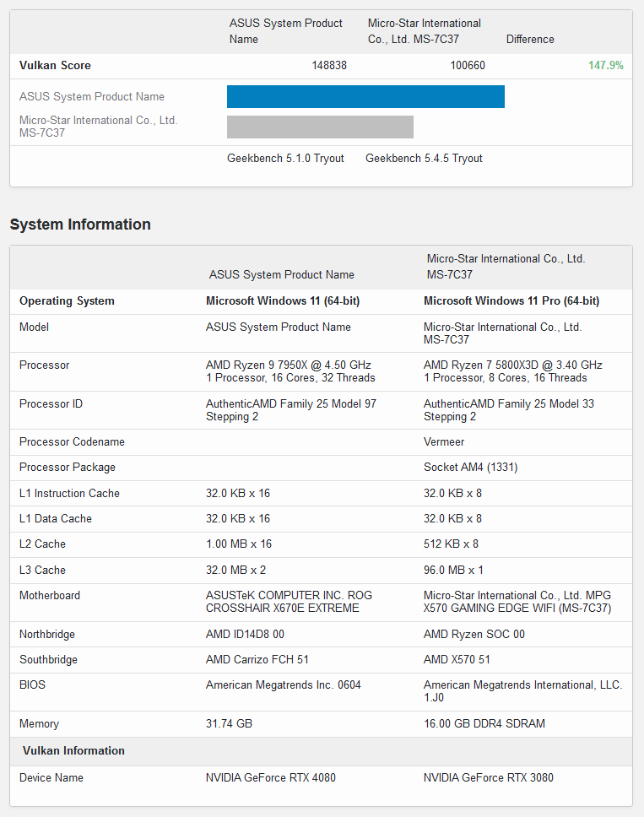
Task: Click the gray Micro-Star score bar
Action: pos(320,127)
